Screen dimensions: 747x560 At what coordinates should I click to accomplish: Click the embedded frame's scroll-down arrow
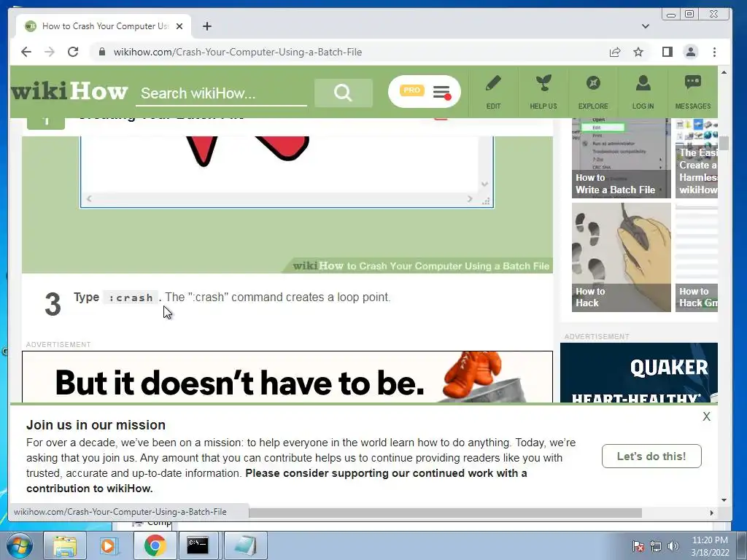point(484,184)
